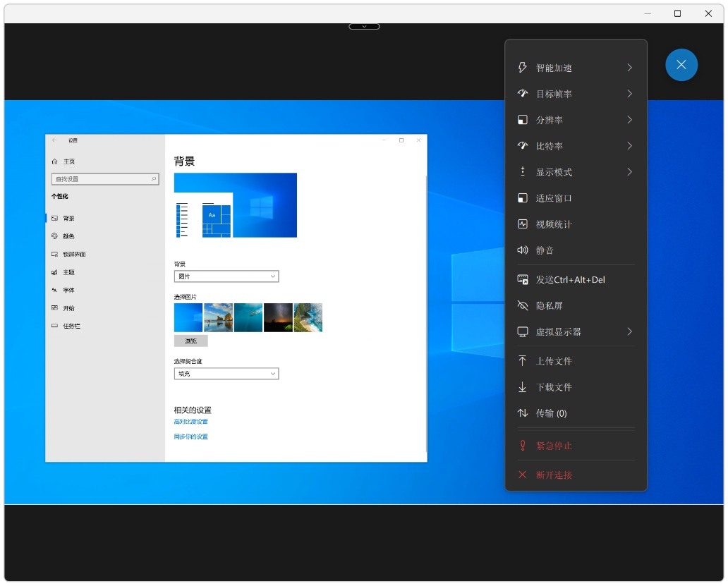Click the Emergency Stop (紧急停止) icon
The image size is (728, 586).
(522, 446)
